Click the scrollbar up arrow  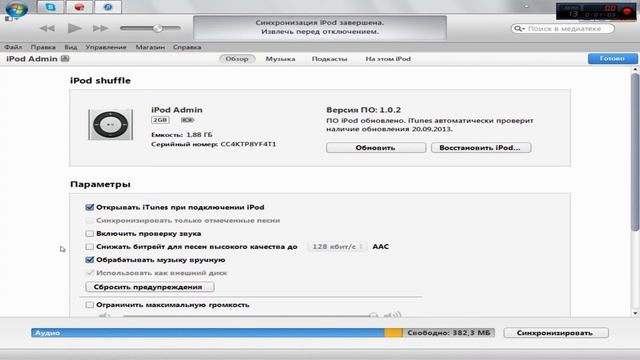pyautogui.click(x=635, y=69)
